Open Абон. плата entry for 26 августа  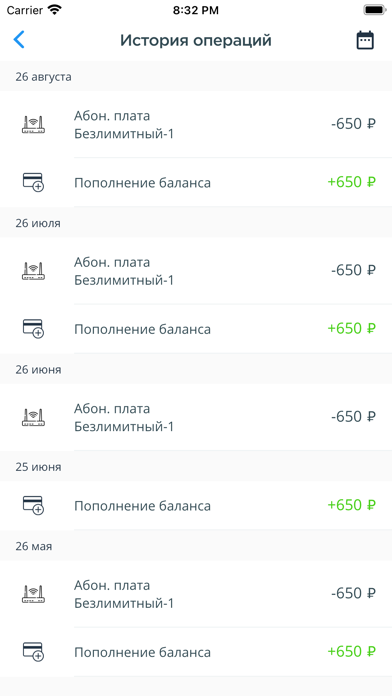coord(196,124)
